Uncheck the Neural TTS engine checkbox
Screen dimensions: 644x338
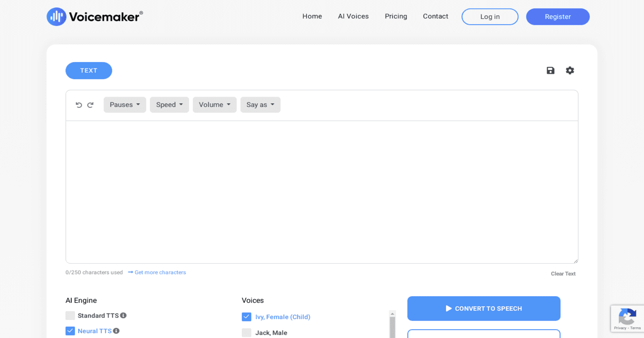[x=70, y=331]
